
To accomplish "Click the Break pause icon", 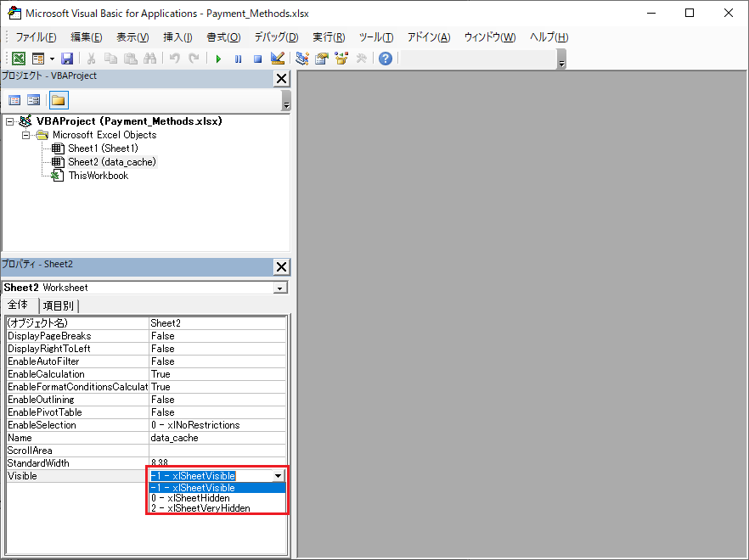I will point(238,59).
